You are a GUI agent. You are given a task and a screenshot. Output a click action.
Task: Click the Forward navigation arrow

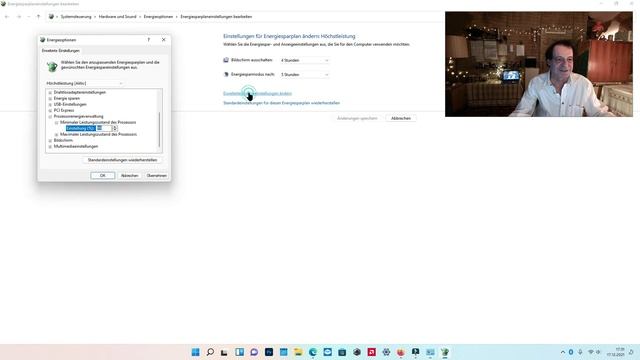coord(19,17)
